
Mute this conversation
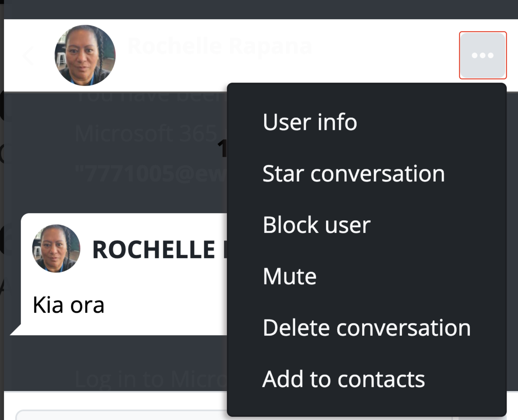(290, 276)
